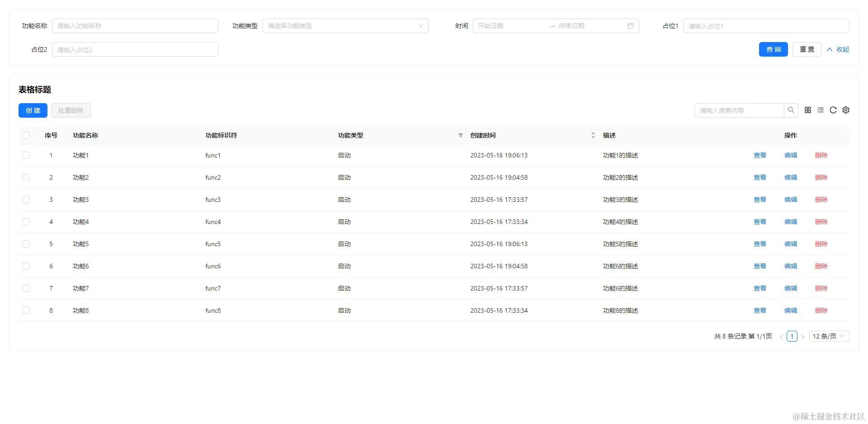
Task: Edit the 功能1 row
Action: [791, 155]
